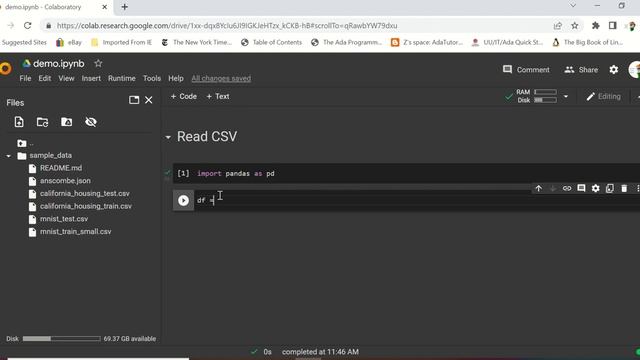Select mnist_train_small.csv file
Screen dimensions: 640x360
click(75, 231)
